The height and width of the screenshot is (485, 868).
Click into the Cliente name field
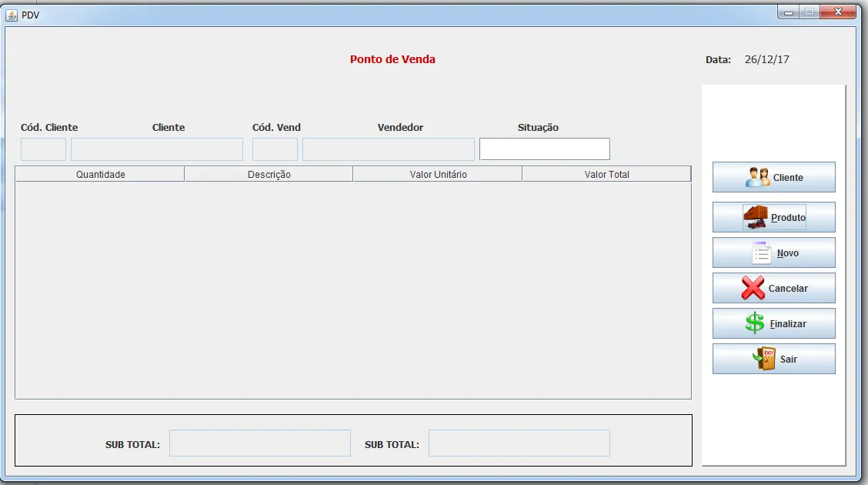point(157,149)
